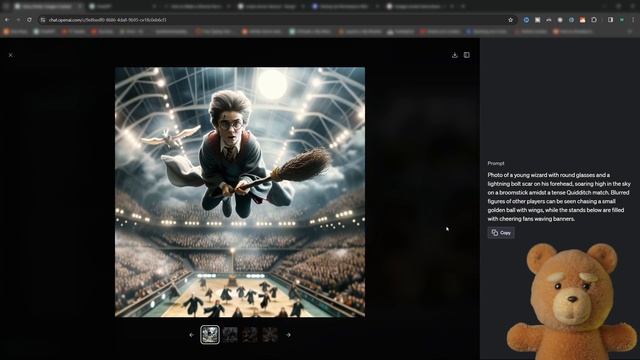Open the green profile avatar
Screen dimensions: 640x360
pos(622,20)
